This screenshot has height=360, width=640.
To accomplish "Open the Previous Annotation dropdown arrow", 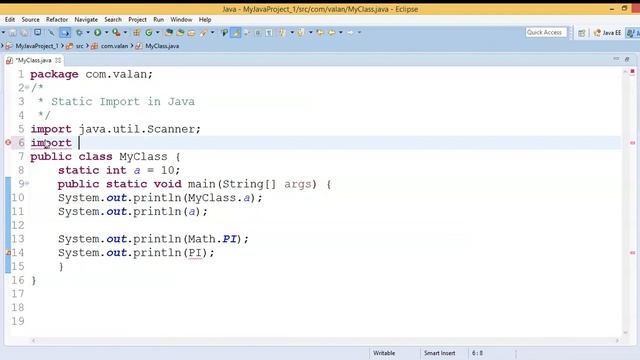I will coord(311,33).
